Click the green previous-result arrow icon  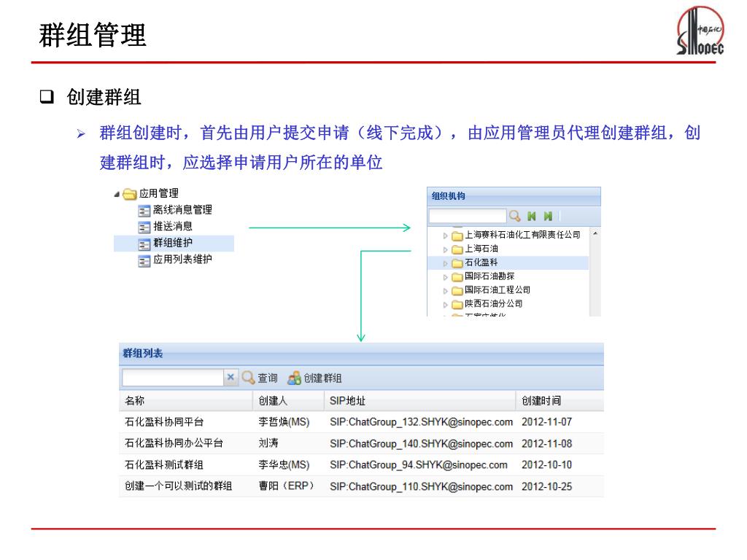[x=532, y=216]
